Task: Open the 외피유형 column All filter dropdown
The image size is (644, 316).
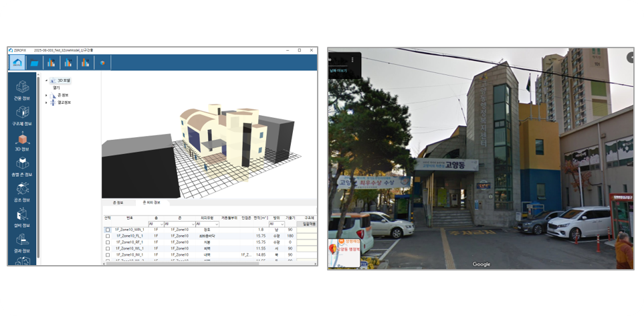Action: pos(207,224)
